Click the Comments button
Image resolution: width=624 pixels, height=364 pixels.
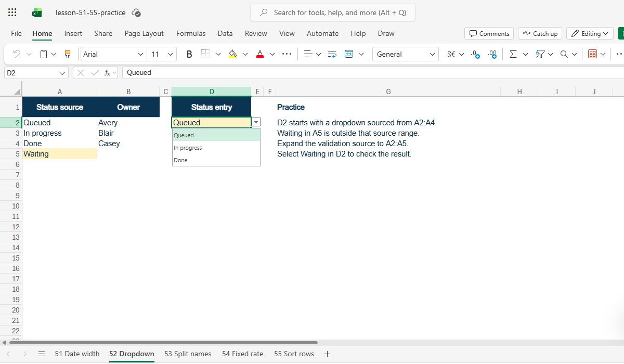(x=489, y=33)
